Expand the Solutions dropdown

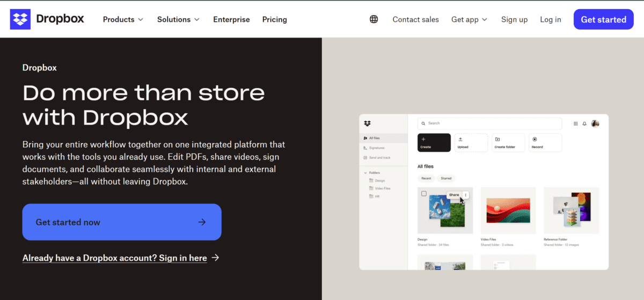point(178,19)
